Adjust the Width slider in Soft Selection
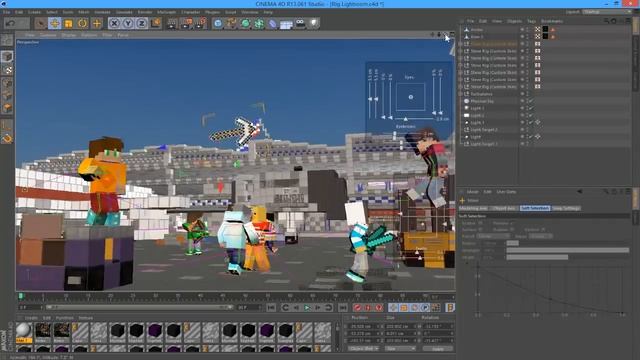The image size is (640, 360). [568, 258]
